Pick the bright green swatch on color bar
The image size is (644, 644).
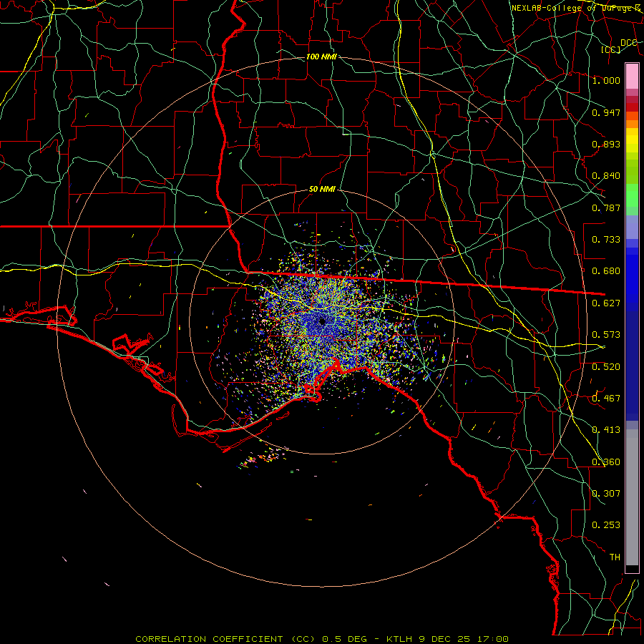(x=632, y=195)
